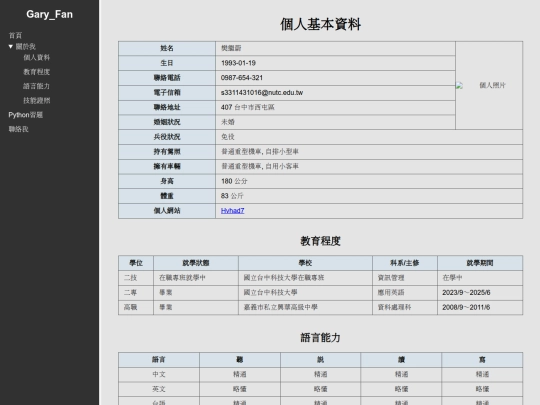Image resolution: width=540 pixels, height=405 pixels.
Task: Click the 中文 language row label
Action: (x=159, y=374)
